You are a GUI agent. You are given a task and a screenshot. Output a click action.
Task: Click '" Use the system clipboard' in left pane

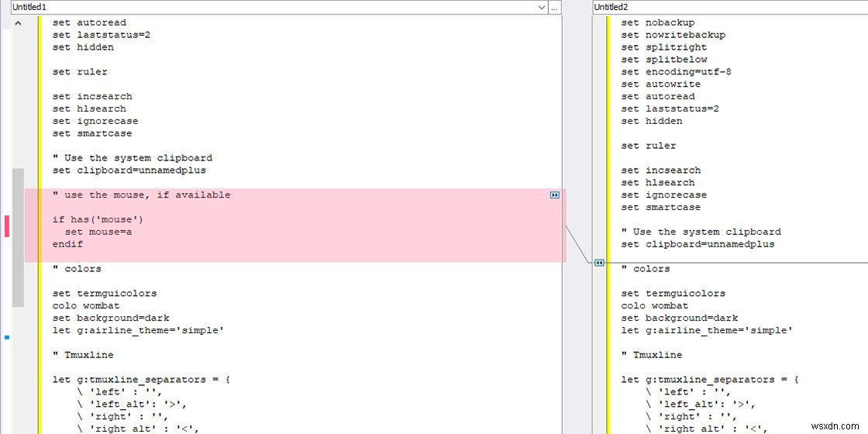pyautogui.click(x=133, y=158)
